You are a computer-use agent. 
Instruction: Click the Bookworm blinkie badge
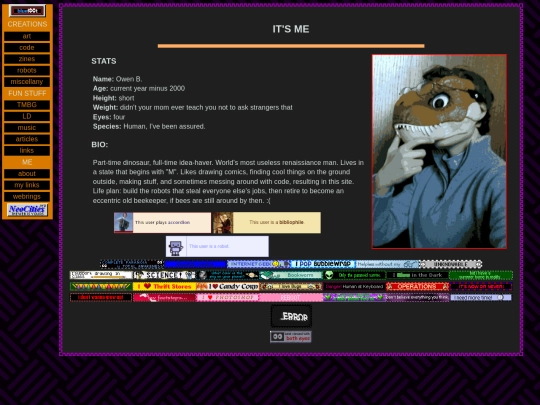click(291, 275)
